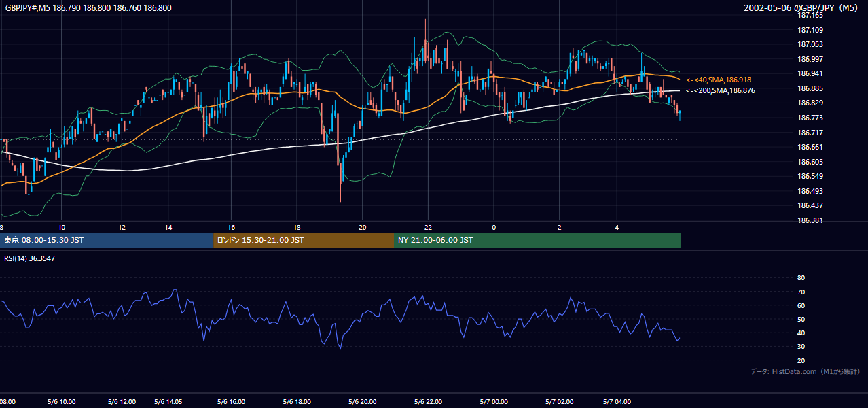
Task: Click price axis value 187.109
Action: pos(810,30)
